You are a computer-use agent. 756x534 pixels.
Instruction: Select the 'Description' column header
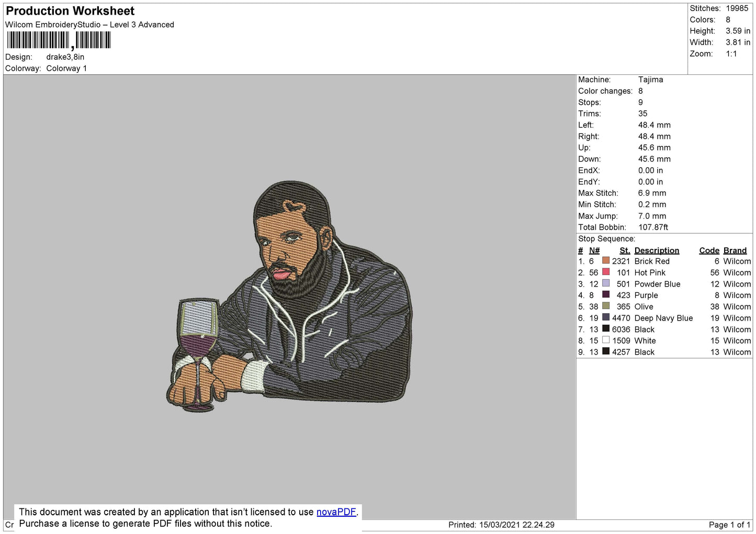coord(657,251)
